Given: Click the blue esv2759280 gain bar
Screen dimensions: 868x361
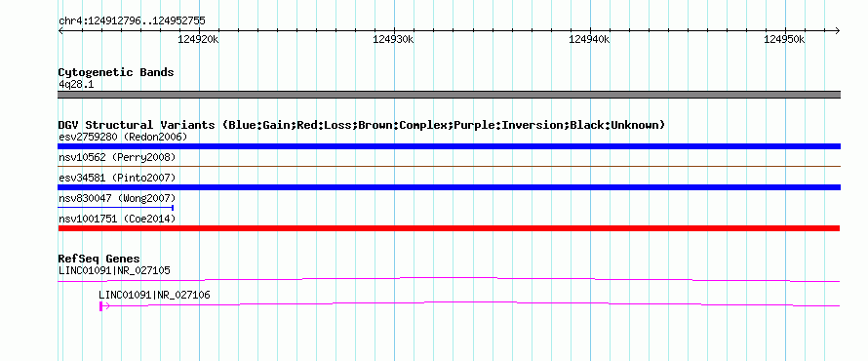Looking at the screenshot, I should (x=449, y=146).
